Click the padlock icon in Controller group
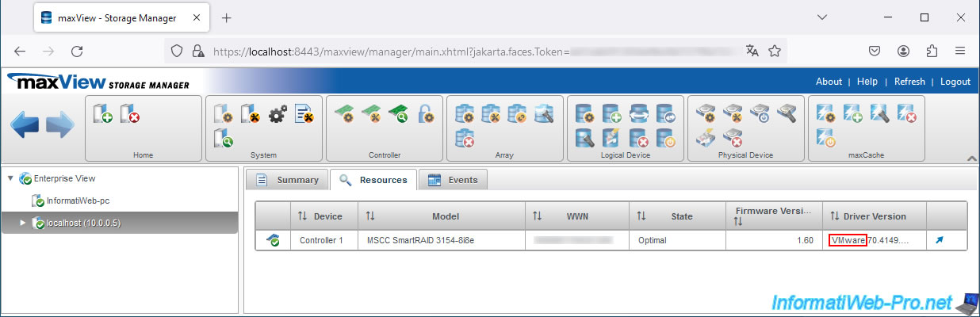Viewport: 980px width, 317px height. pos(427,115)
